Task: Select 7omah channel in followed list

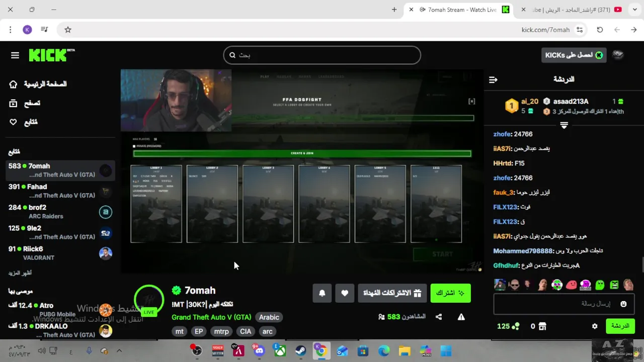Action: 60,170
